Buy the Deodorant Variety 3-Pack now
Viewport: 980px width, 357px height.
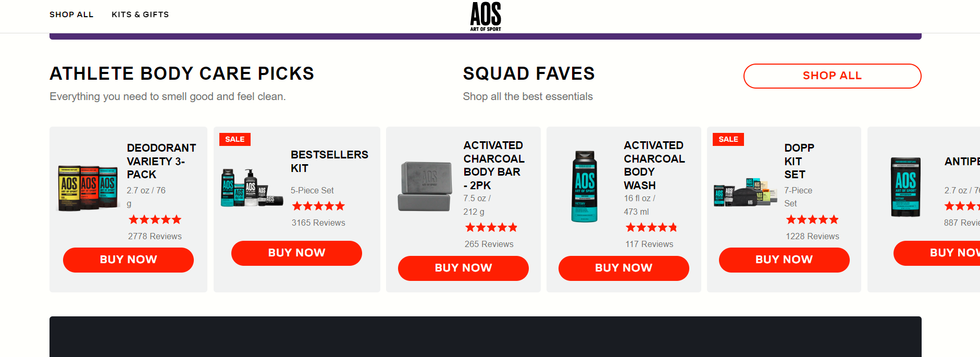coord(128,260)
